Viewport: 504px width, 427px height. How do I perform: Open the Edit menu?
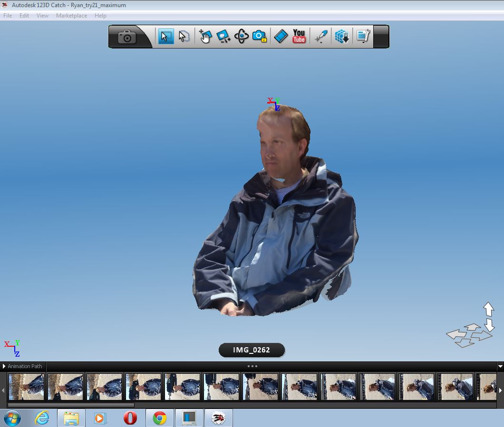click(24, 15)
